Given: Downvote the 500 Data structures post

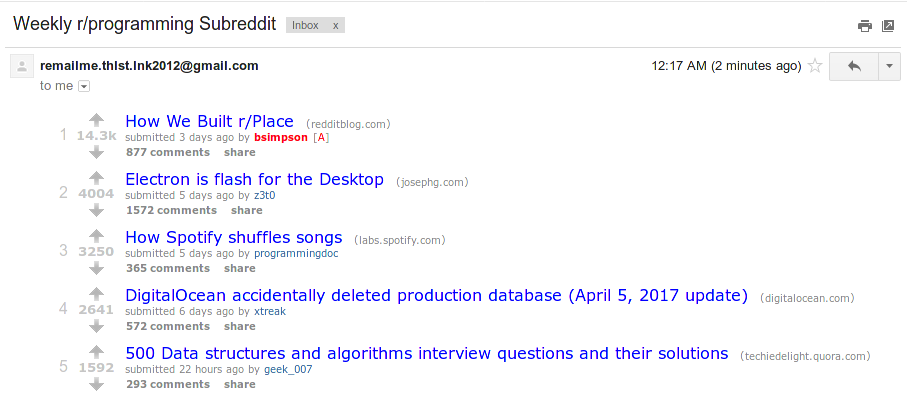Looking at the screenshot, I should [96, 384].
